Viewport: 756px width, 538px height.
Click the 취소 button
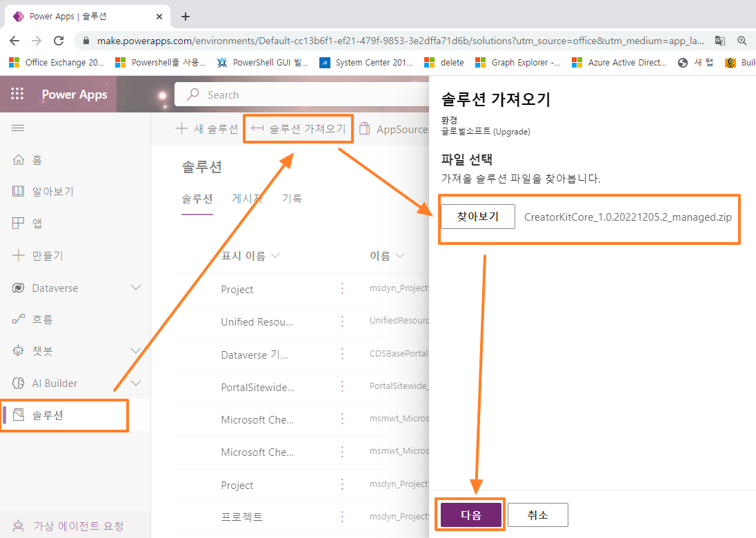tap(537, 515)
